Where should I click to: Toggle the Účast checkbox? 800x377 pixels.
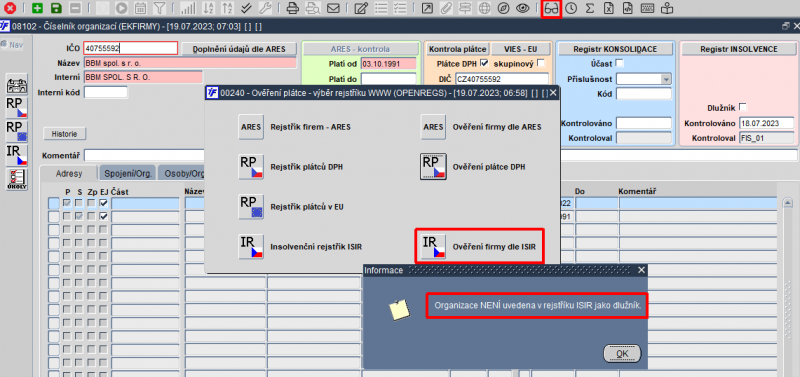[620, 63]
